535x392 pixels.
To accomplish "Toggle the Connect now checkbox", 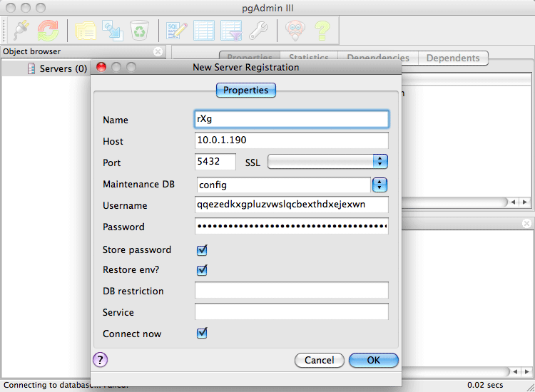I will (x=202, y=333).
